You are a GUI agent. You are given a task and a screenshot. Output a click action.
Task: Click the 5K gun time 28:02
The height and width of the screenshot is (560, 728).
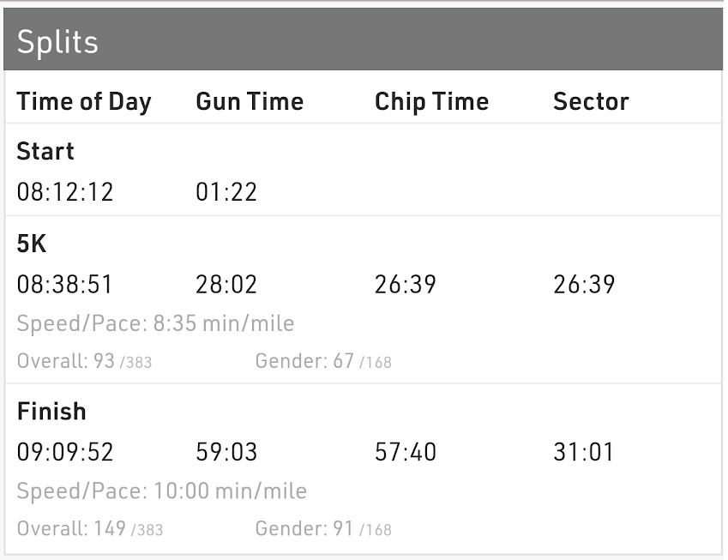click(226, 284)
